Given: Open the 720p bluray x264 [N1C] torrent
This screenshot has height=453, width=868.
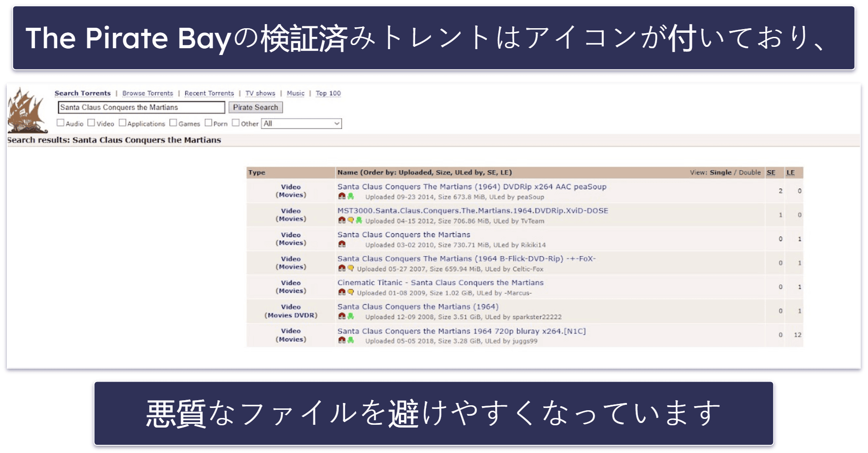Looking at the screenshot, I should tap(462, 331).
